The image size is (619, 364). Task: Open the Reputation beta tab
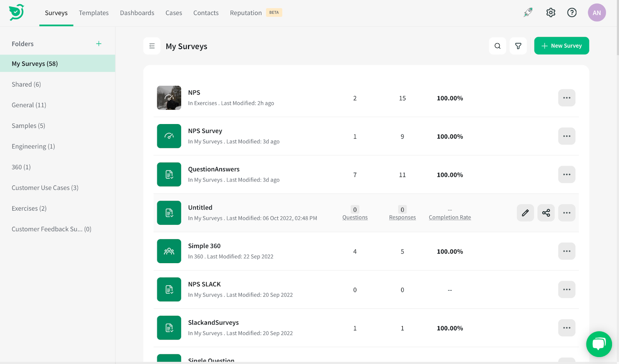pos(256,13)
